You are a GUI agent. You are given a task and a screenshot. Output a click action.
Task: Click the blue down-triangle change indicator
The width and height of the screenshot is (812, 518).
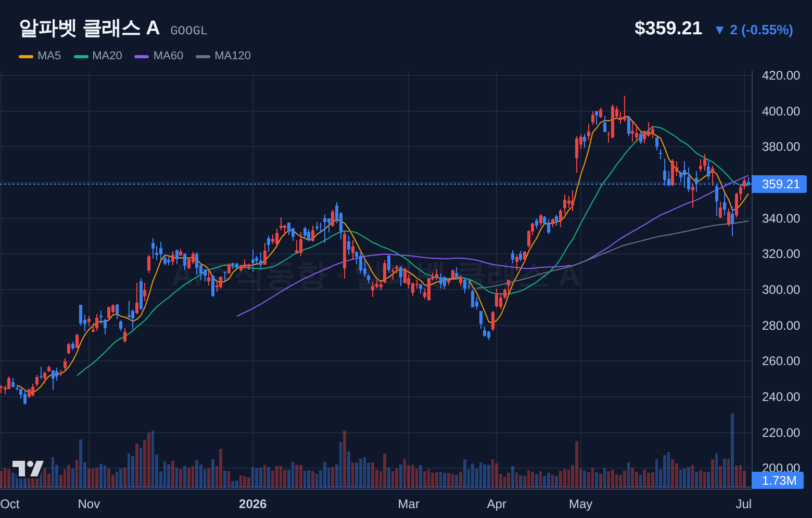[719, 30]
